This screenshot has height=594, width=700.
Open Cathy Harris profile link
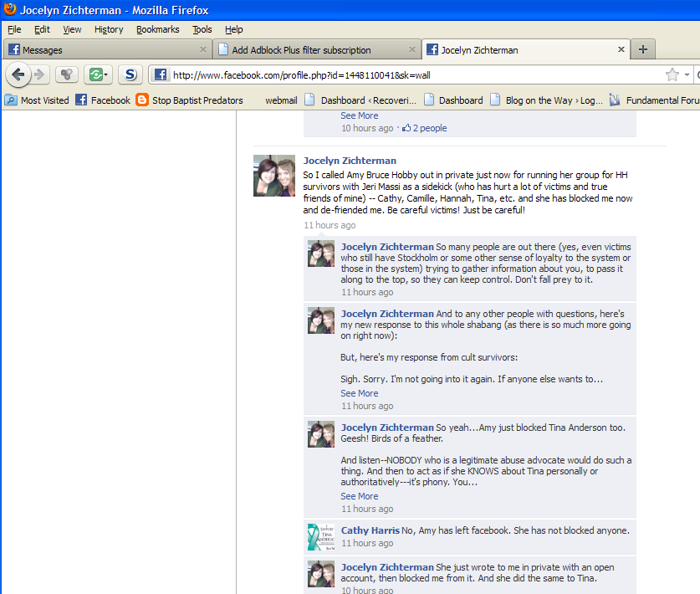[370, 530]
